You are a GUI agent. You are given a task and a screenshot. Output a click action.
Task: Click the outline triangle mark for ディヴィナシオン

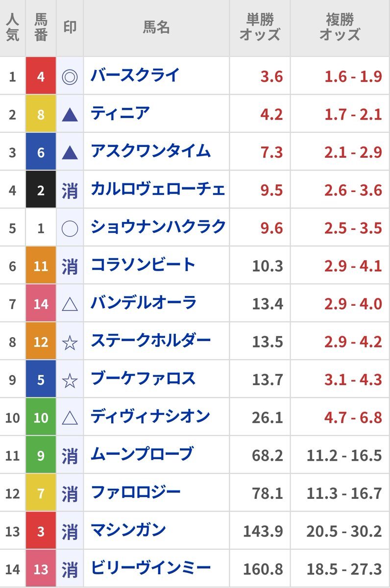(70, 418)
